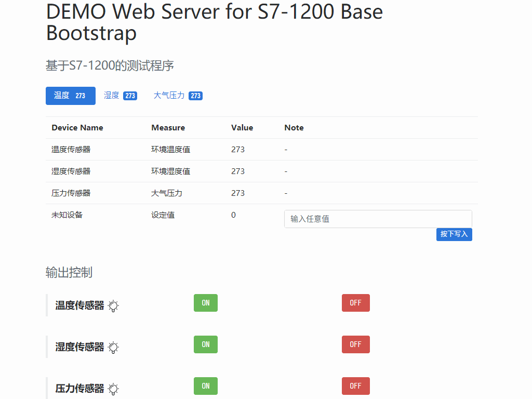The image size is (532, 399).
Task: Click value 0 in 未知设备 row
Action: pyautogui.click(x=233, y=215)
